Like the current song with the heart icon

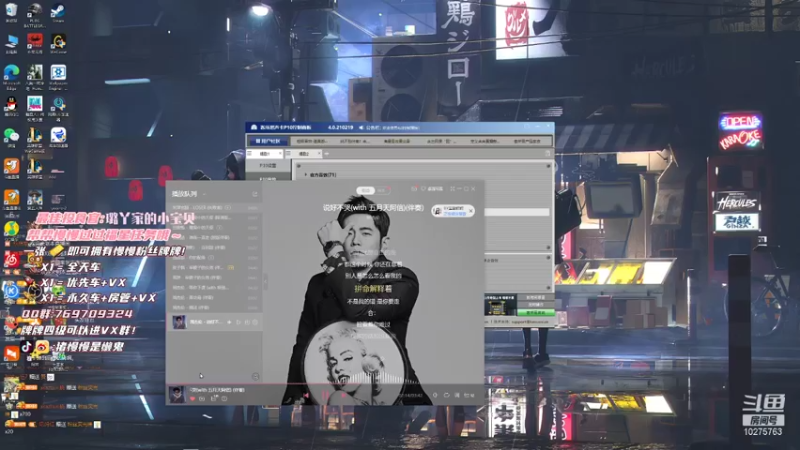click(x=192, y=398)
